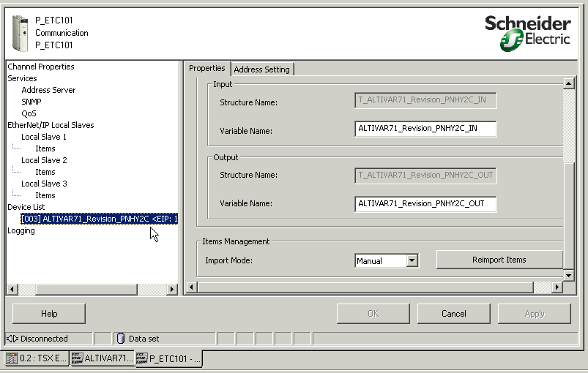Switch to the 0.2 : TSX E... window tab
This screenshot has height=373, width=588.
coord(37,358)
